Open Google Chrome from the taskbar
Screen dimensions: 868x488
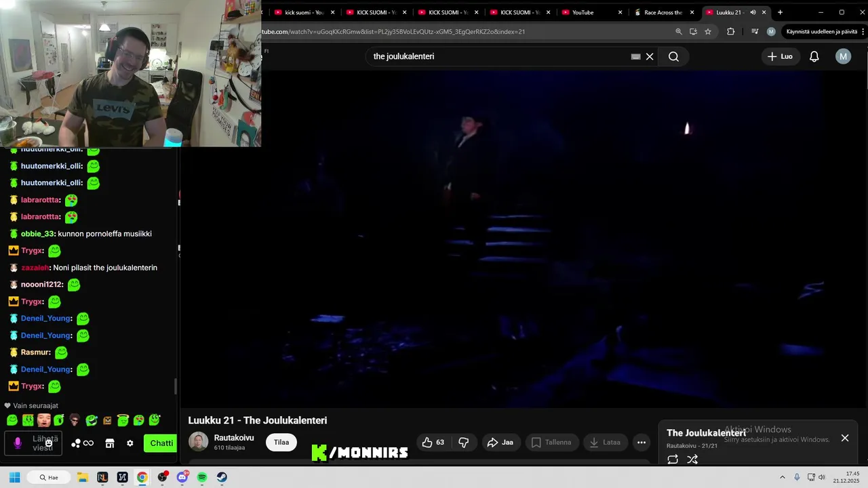[x=142, y=477]
